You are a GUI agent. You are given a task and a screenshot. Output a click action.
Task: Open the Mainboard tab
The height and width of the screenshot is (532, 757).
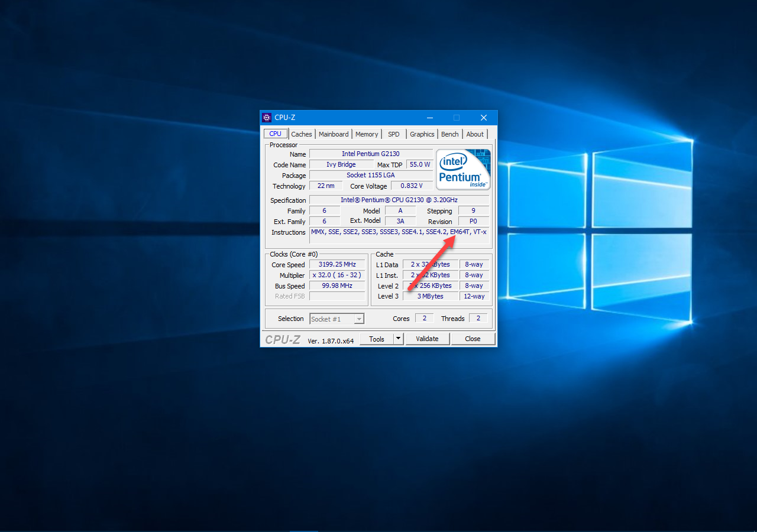coord(334,134)
